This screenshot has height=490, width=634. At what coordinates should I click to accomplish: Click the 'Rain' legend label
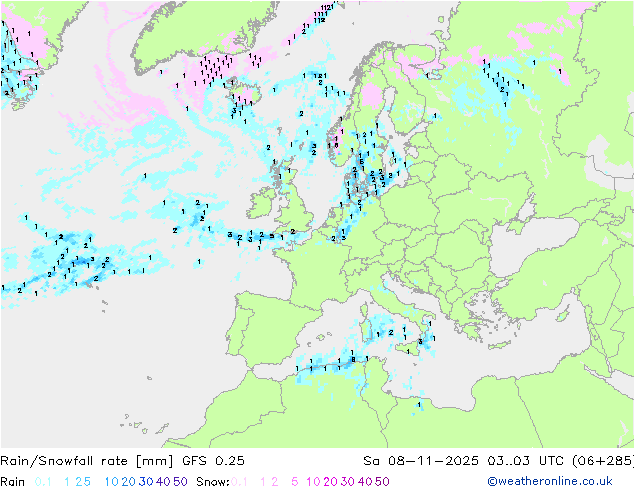[x=13, y=482]
